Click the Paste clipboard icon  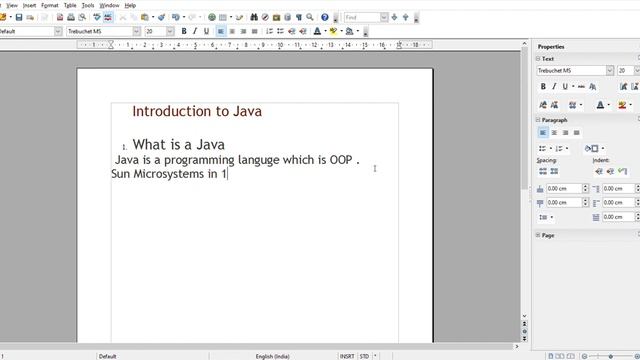tap(144, 17)
